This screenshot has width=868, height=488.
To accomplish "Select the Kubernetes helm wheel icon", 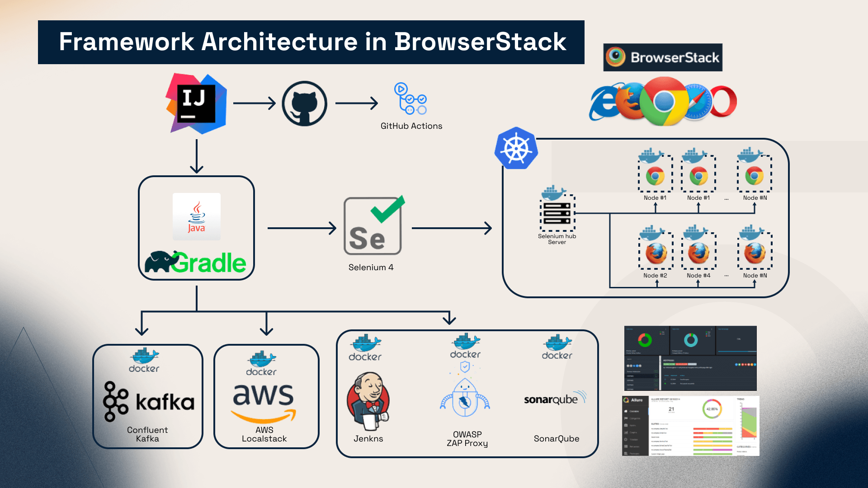I will tap(515, 148).
